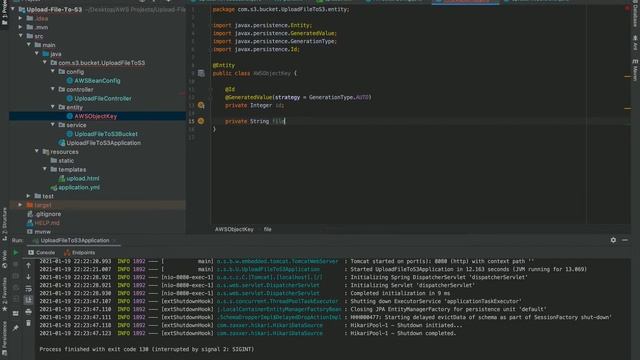Click AWSObjectKey breadcrumb below editor
This screenshot has height=360, width=640.
tap(234, 229)
